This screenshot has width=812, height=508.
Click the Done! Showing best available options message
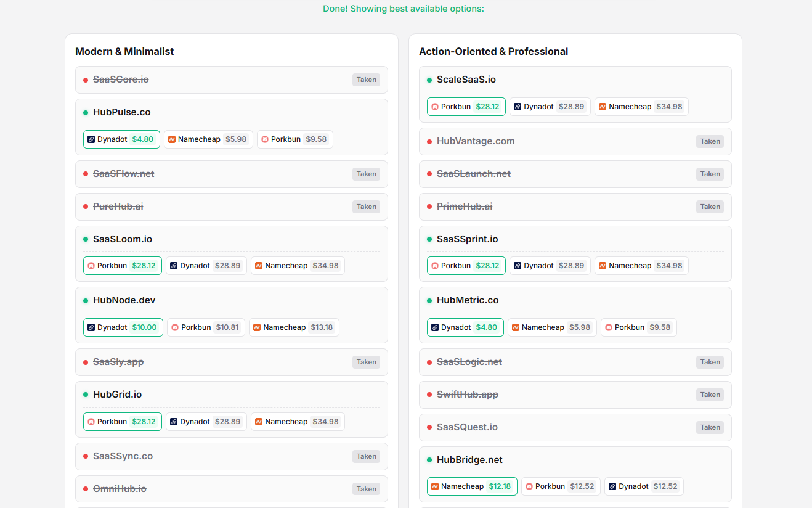[x=404, y=9]
